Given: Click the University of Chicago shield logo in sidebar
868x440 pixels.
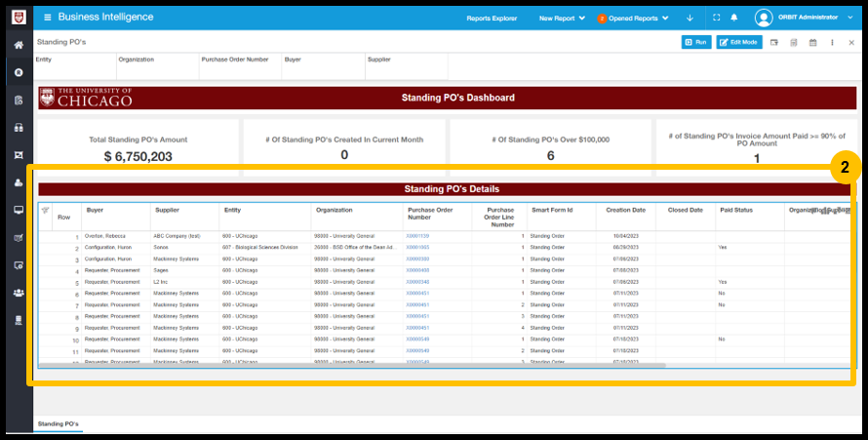Looking at the screenshot, I should click(x=19, y=18).
